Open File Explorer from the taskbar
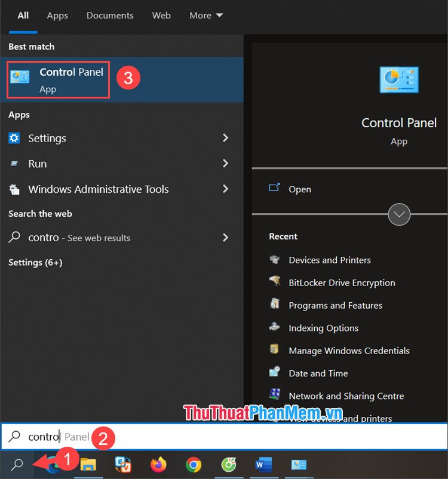 tap(88, 465)
